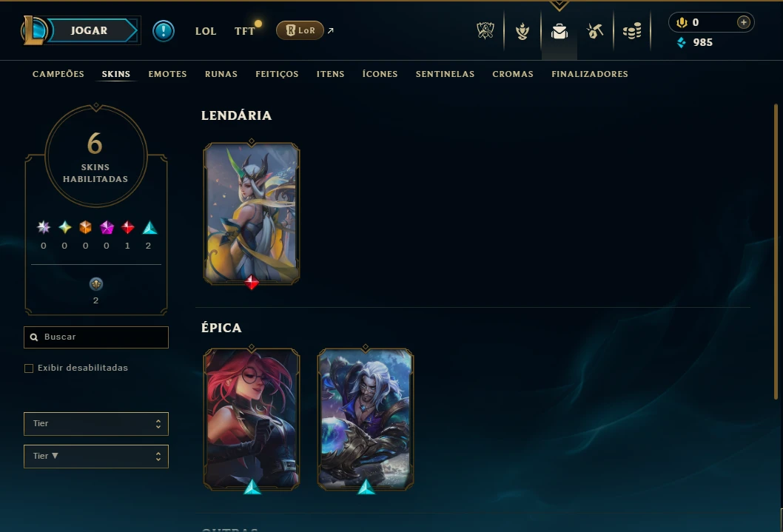783x532 pixels.
Task: Open the Collection backpack icon
Action: click(559, 31)
